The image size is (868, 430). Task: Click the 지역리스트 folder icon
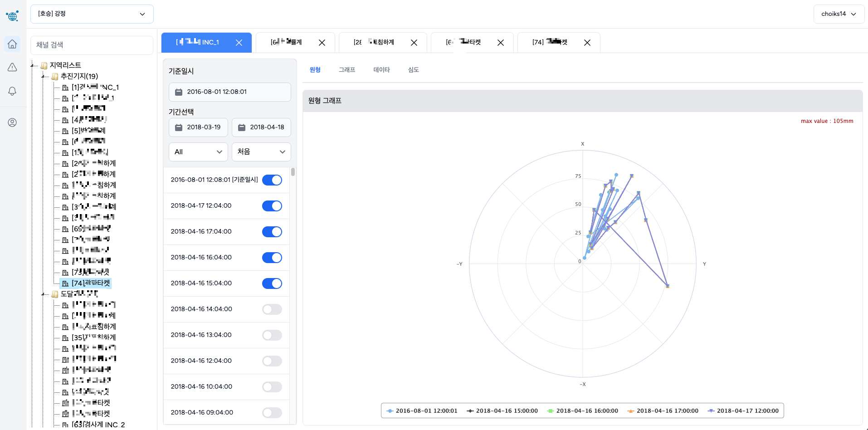tap(44, 66)
